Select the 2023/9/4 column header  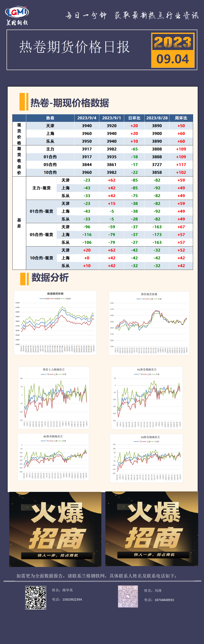point(87,118)
